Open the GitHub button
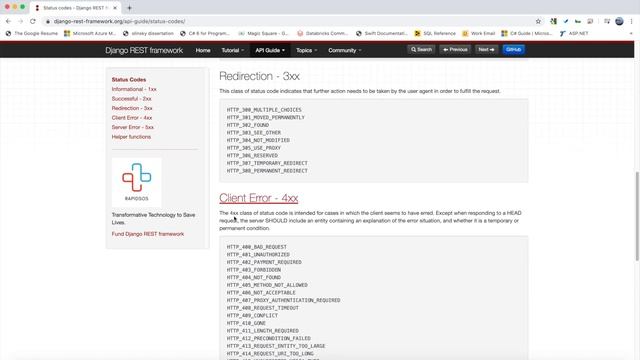The image size is (640, 360). tap(513, 49)
